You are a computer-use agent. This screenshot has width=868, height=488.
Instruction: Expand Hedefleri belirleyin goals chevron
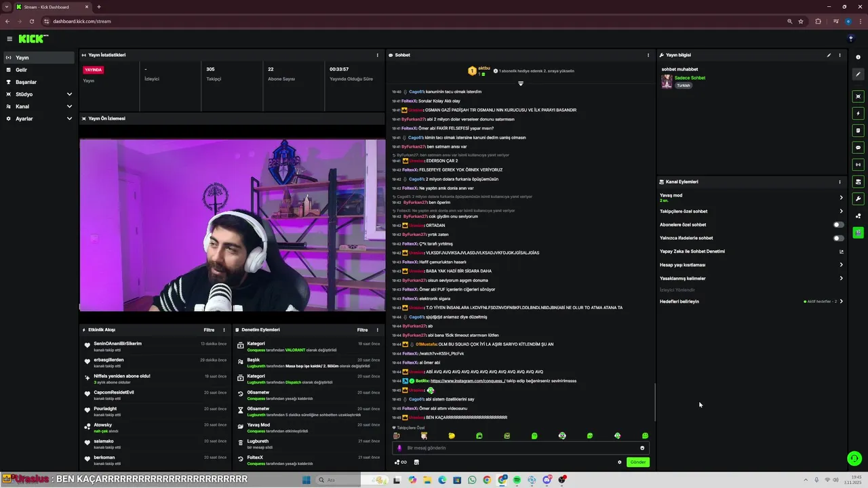coord(842,301)
